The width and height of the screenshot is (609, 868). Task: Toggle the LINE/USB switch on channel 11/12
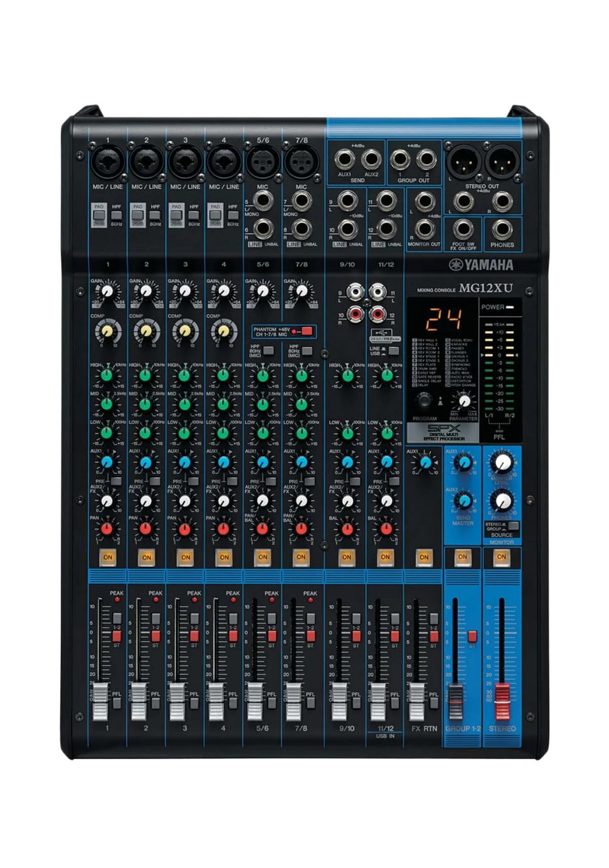[x=393, y=351]
